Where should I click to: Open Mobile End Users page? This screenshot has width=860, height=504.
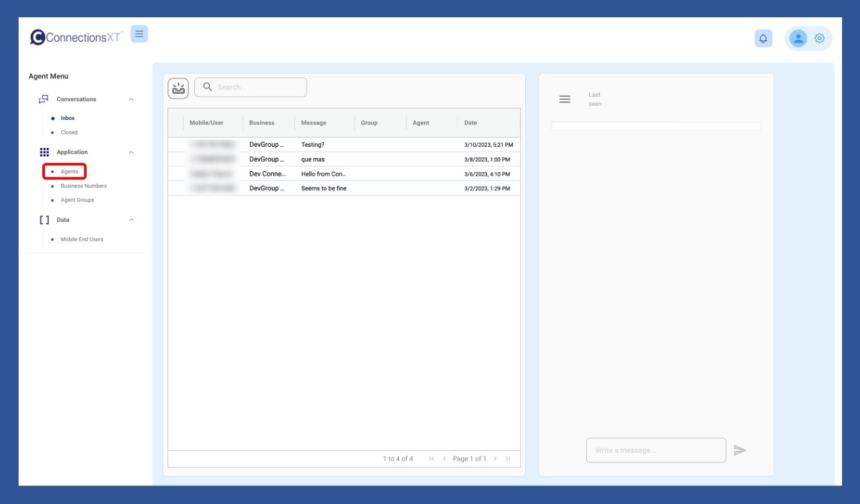click(x=81, y=239)
